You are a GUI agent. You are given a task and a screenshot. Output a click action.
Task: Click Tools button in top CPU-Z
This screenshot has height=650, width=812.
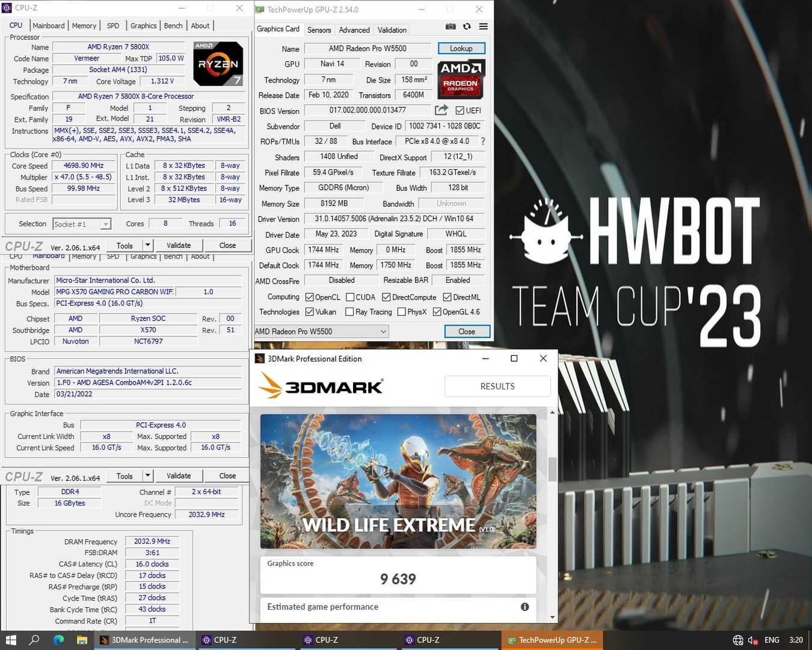[125, 245]
